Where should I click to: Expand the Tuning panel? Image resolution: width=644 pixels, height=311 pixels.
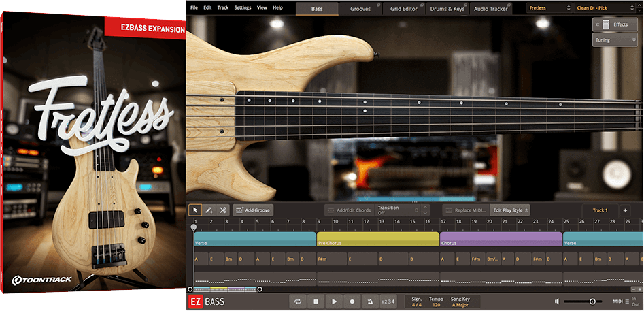pyautogui.click(x=615, y=40)
